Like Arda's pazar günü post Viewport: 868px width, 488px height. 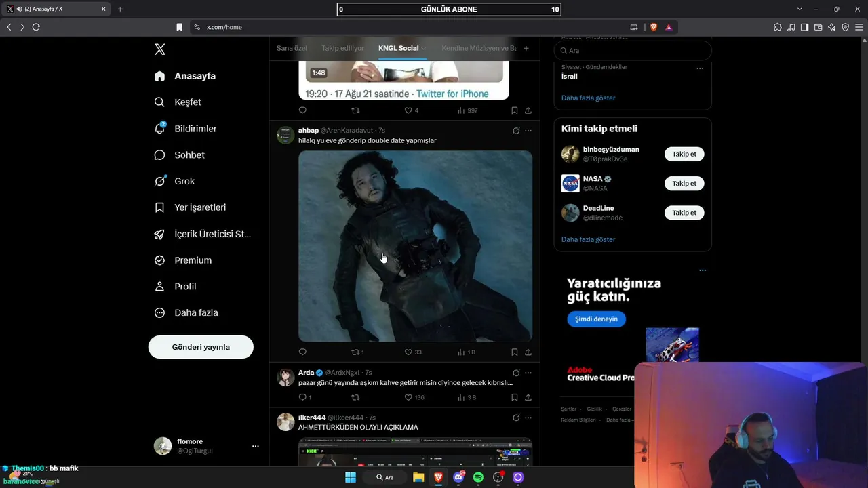click(408, 397)
